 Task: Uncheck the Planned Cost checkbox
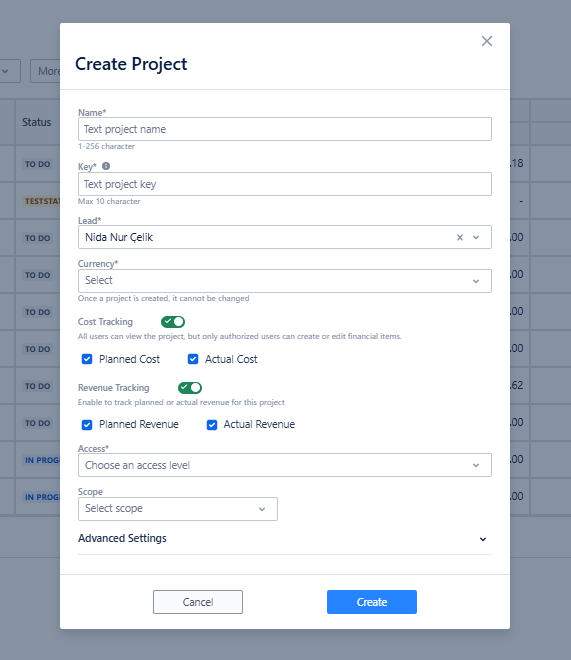point(87,359)
